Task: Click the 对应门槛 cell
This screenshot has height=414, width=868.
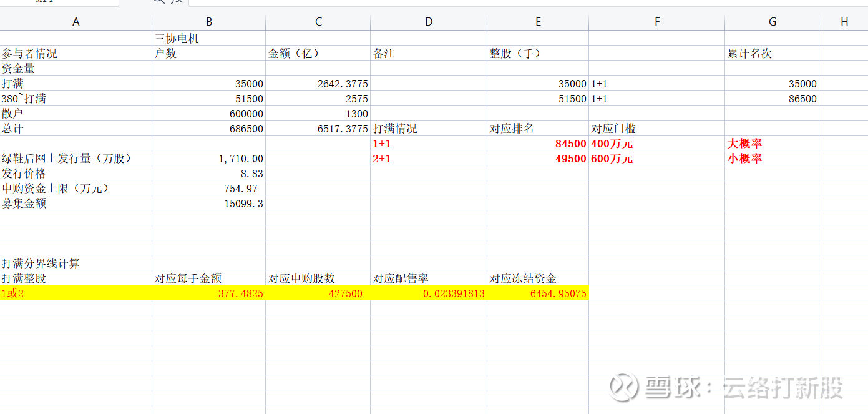Action: click(x=657, y=128)
